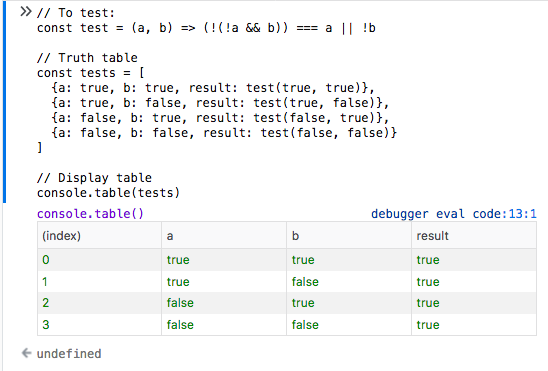Click the 'console.table(tests)' code line

(108, 193)
